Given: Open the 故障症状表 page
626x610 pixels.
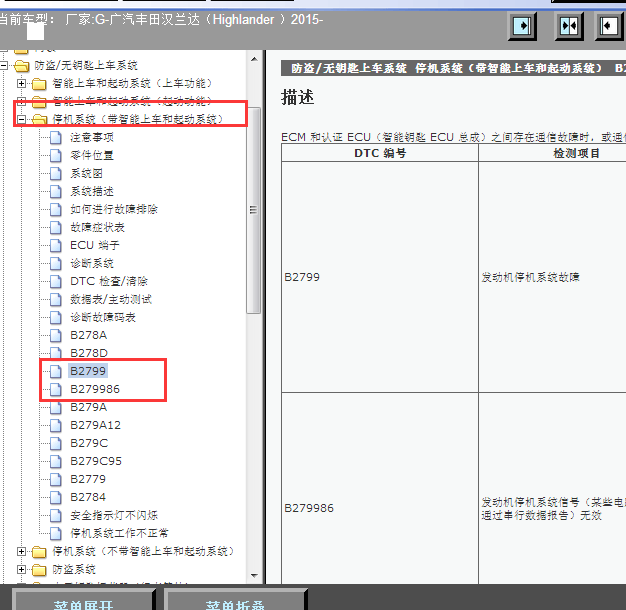Looking at the screenshot, I should tap(97, 227).
